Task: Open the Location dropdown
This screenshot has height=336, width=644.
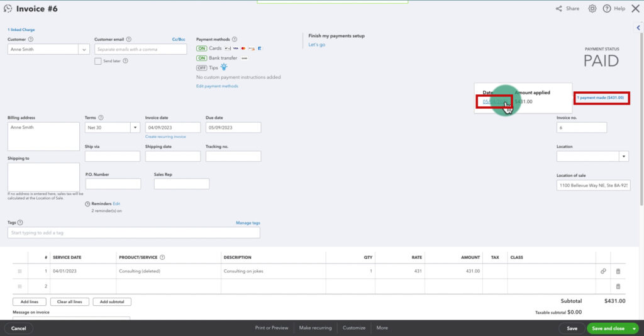Action: 624,156
